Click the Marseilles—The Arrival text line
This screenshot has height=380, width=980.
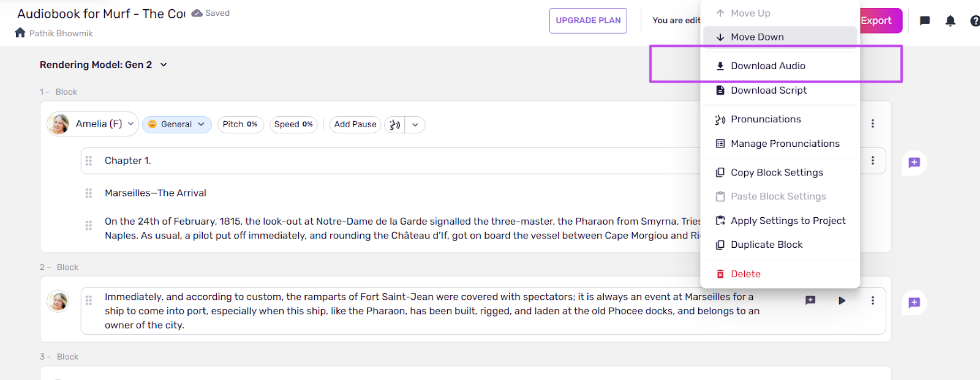tap(156, 193)
